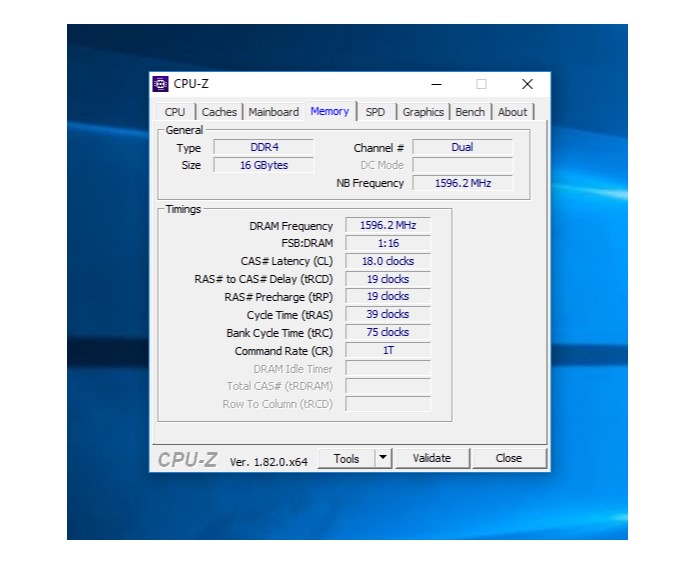This screenshot has width=696, height=564.
Task: Click the Ver. 1.82.0.x64 version text
Action: [x=269, y=462]
